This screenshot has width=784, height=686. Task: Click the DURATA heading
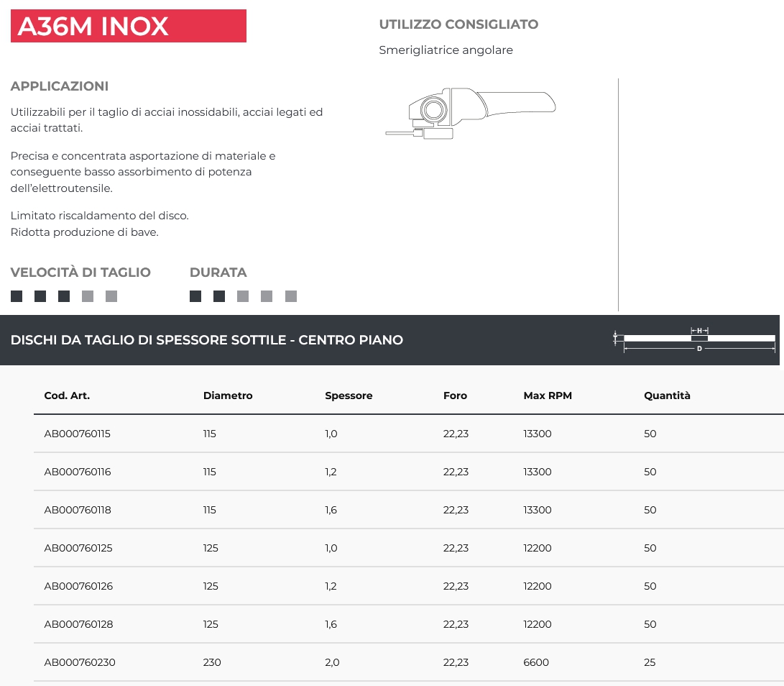(x=218, y=273)
